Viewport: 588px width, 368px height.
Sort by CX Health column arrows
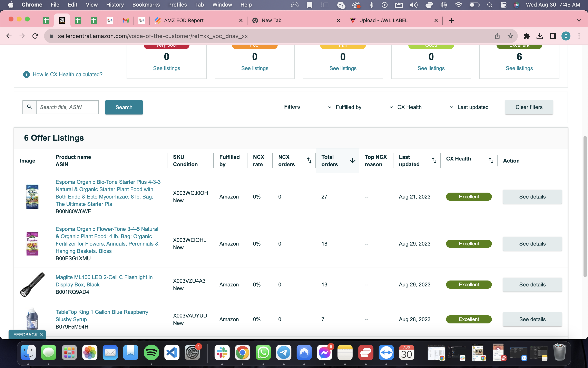point(491,160)
